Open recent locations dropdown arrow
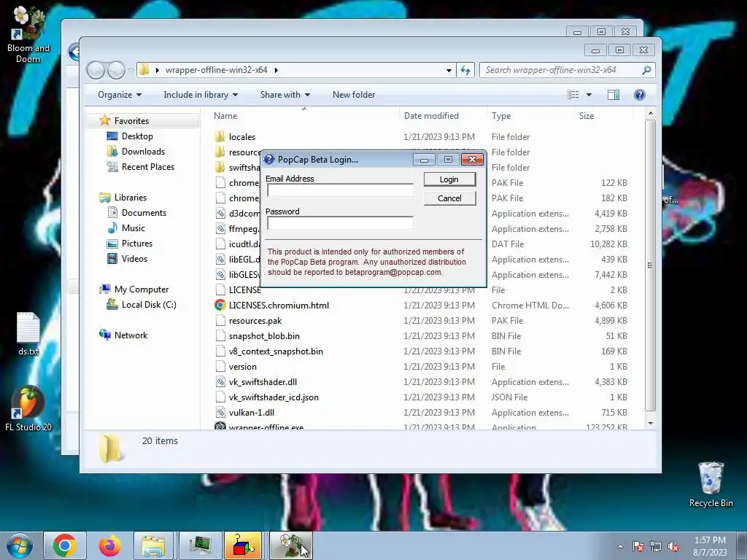747x560 pixels. (x=131, y=71)
